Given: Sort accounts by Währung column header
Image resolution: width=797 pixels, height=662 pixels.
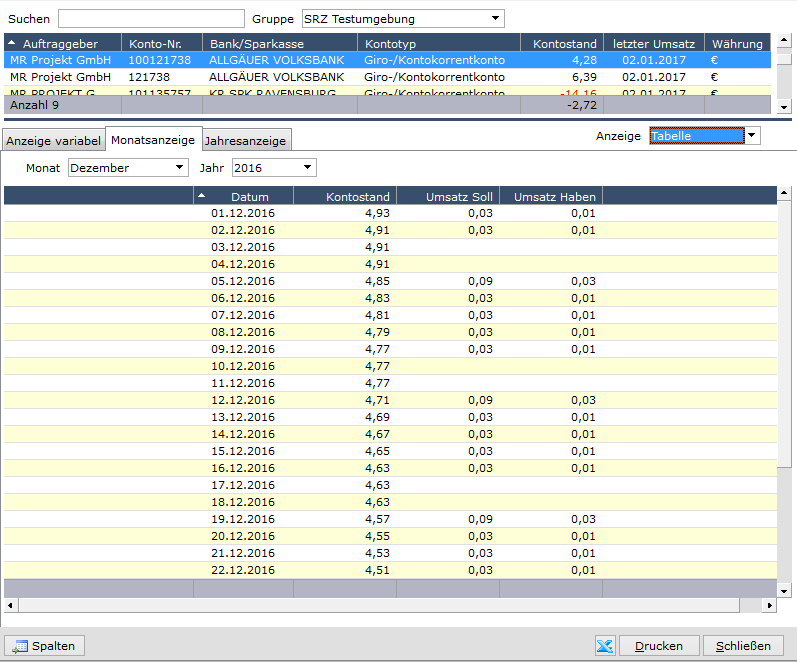Looking at the screenshot, I should [x=738, y=43].
